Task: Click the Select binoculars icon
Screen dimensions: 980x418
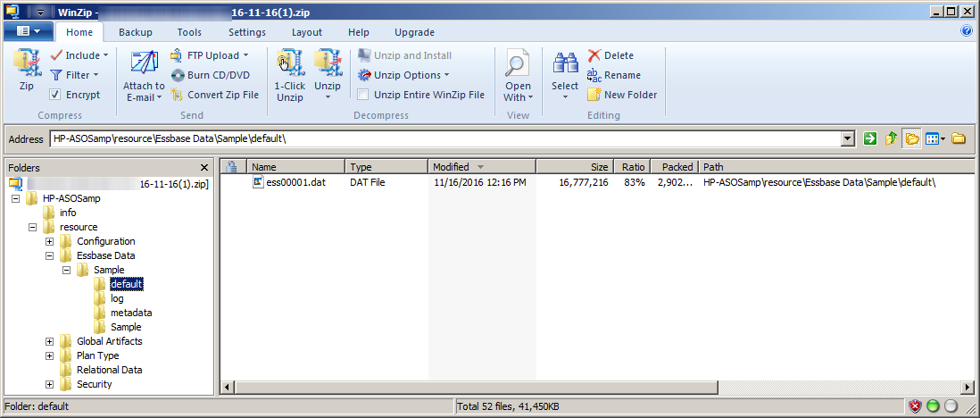Action: coord(565,63)
